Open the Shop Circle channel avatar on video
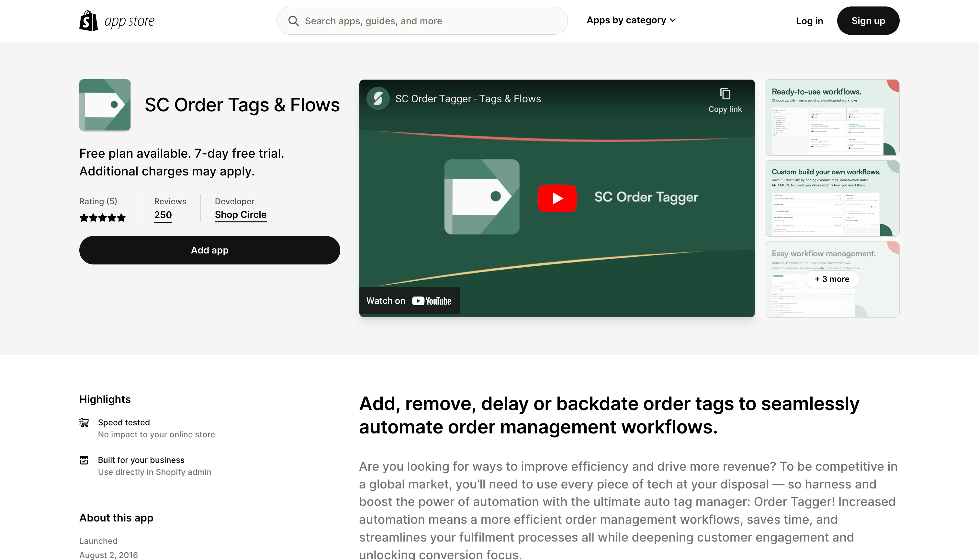The width and height of the screenshot is (979, 560). tap(378, 98)
